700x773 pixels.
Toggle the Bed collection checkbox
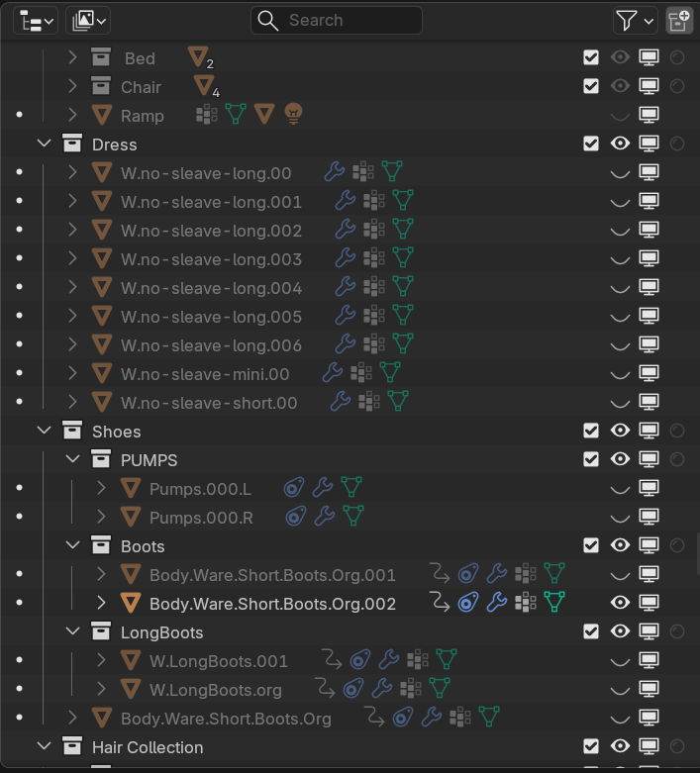point(591,58)
